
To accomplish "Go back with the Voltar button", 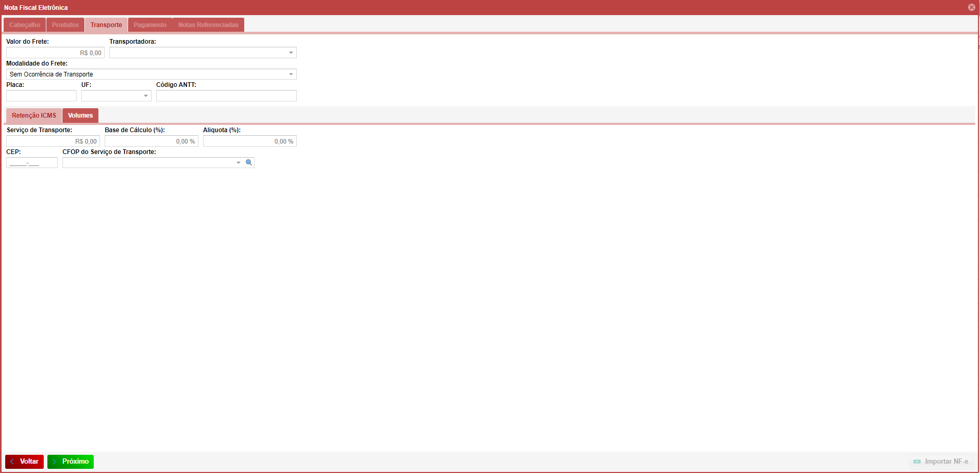I will click(x=24, y=462).
